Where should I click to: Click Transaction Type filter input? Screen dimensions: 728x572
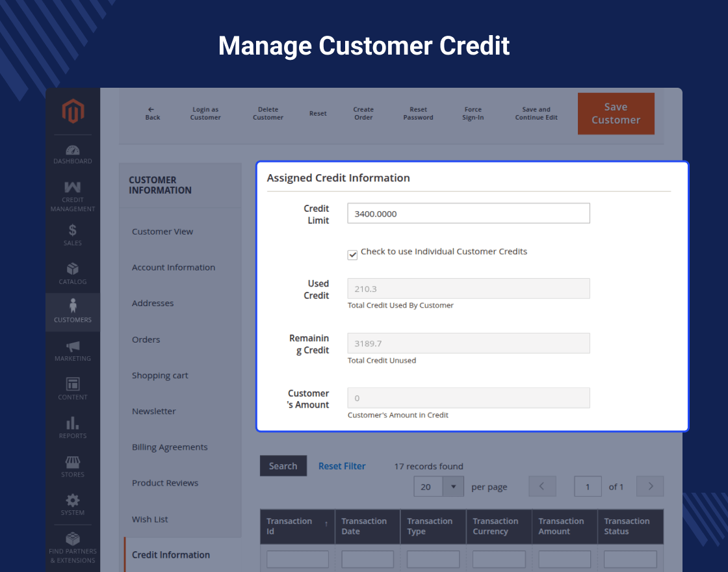tap(433, 560)
